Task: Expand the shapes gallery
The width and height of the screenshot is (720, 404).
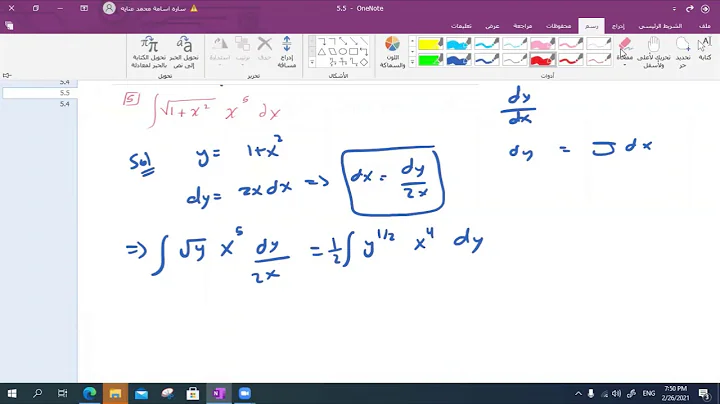Action: 312,62
